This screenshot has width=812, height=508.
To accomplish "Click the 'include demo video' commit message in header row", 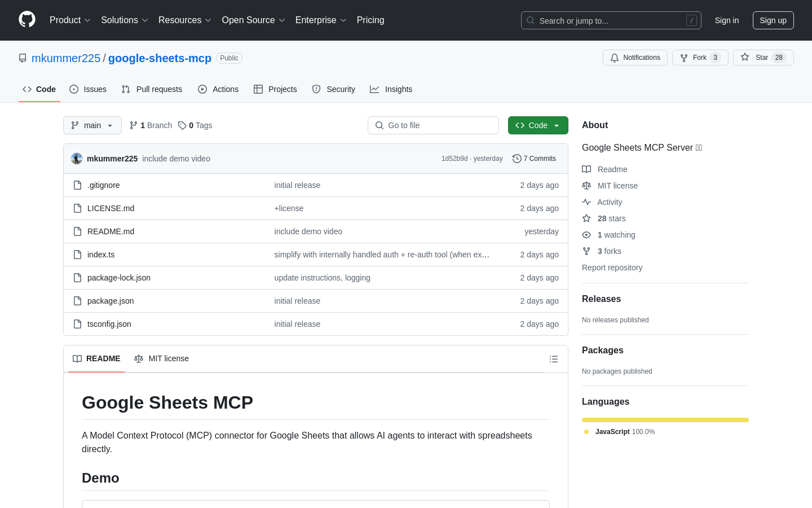I will 176,159.
